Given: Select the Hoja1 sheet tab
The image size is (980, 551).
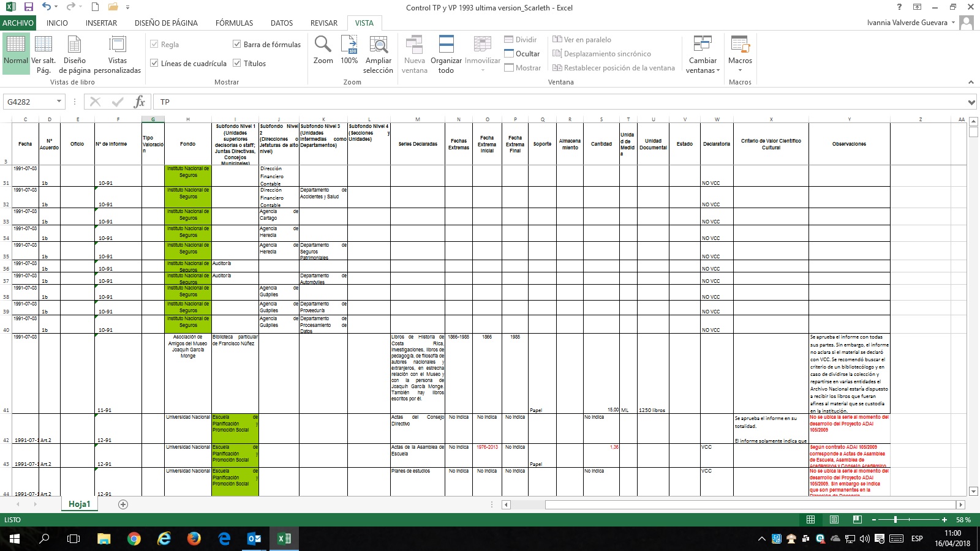Looking at the screenshot, I should (x=79, y=504).
